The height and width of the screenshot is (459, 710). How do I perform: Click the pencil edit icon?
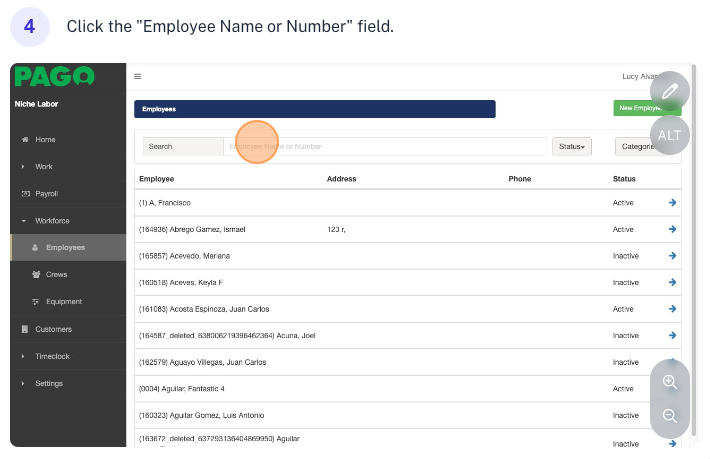(x=669, y=91)
